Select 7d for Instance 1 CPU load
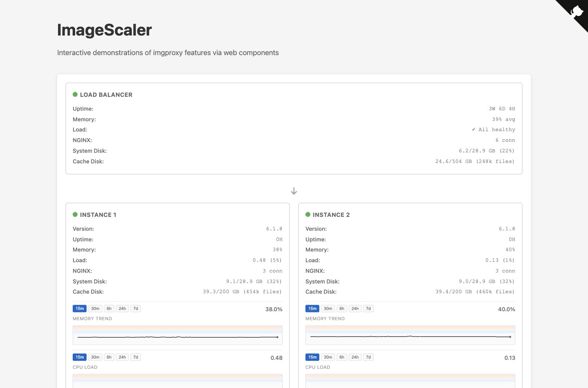Screen dimensions: 588x388 136,357
